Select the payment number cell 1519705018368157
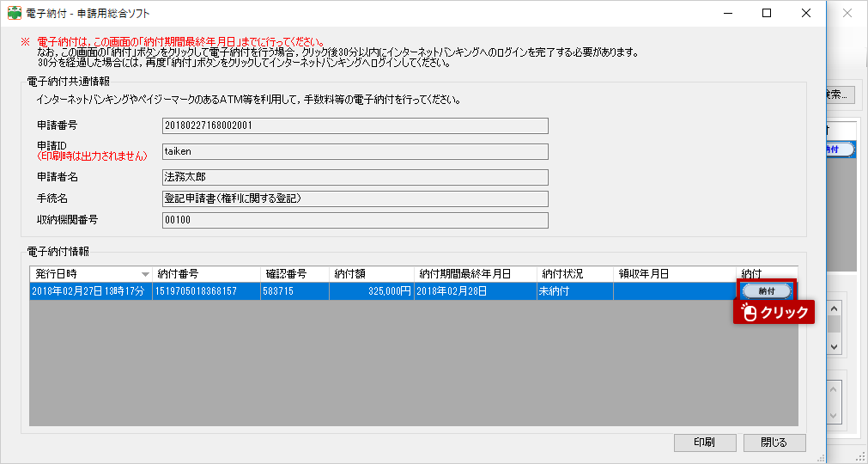The image size is (868, 464). pos(206,291)
